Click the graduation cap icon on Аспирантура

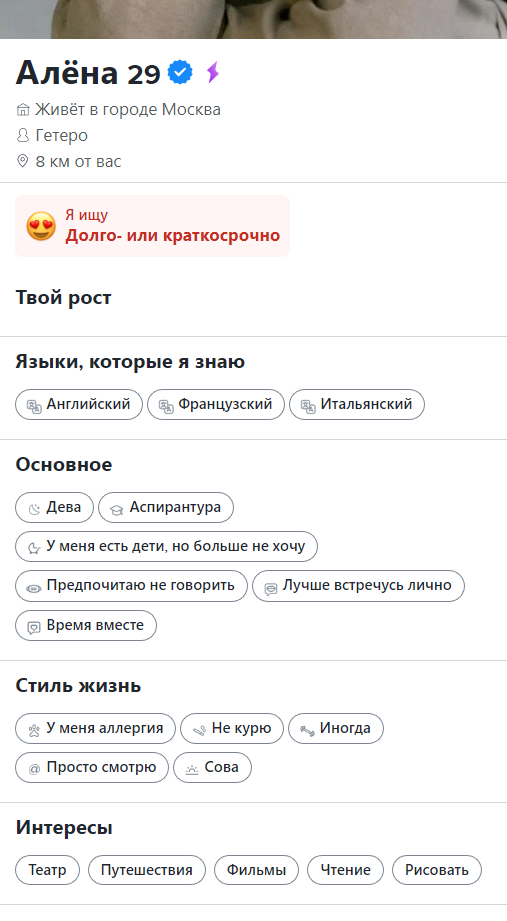pos(116,509)
